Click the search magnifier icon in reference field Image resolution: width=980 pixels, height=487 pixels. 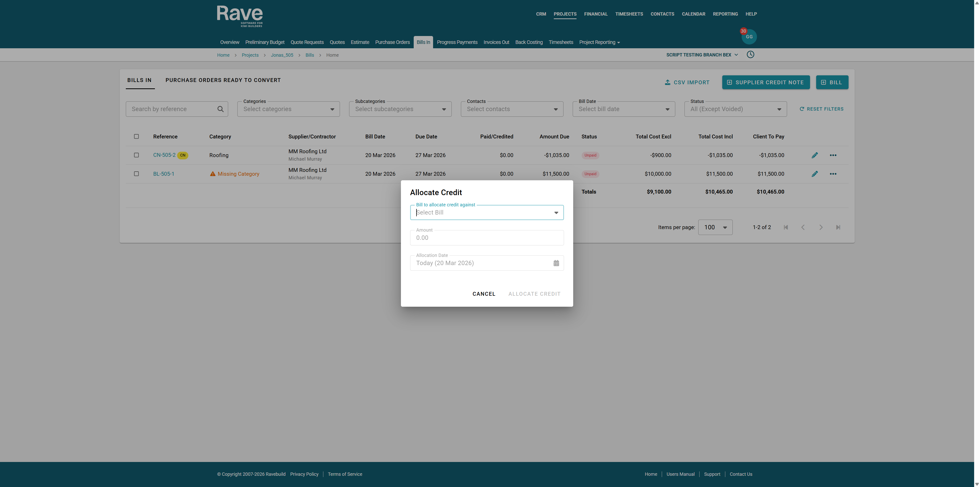220,109
